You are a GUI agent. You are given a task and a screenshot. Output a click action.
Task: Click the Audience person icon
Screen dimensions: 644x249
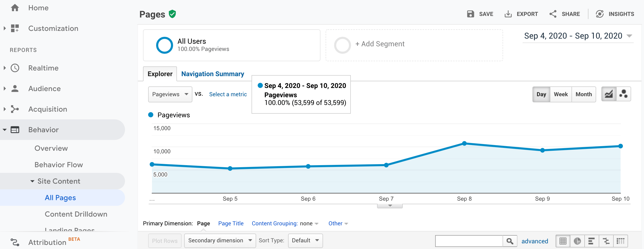(x=15, y=88)
